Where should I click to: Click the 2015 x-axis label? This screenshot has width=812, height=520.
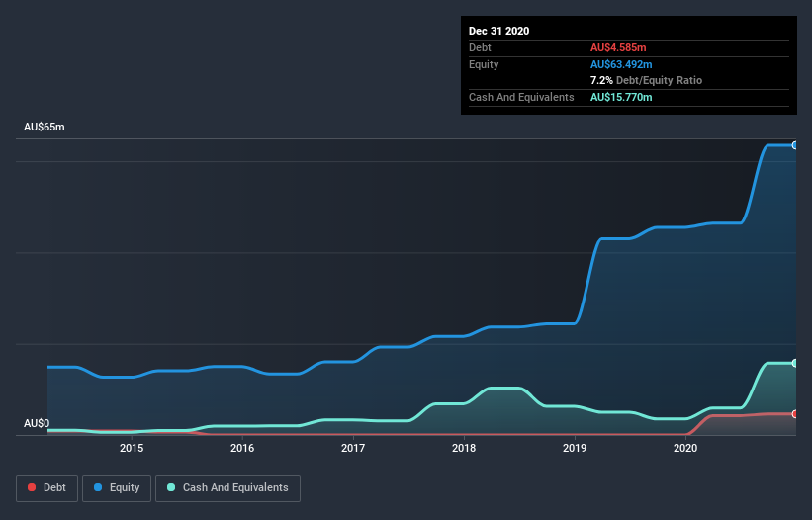(132, 448)
